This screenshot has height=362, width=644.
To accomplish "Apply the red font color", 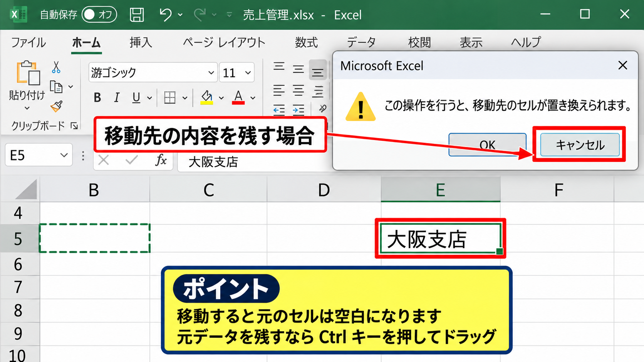I will pos(238,98).
